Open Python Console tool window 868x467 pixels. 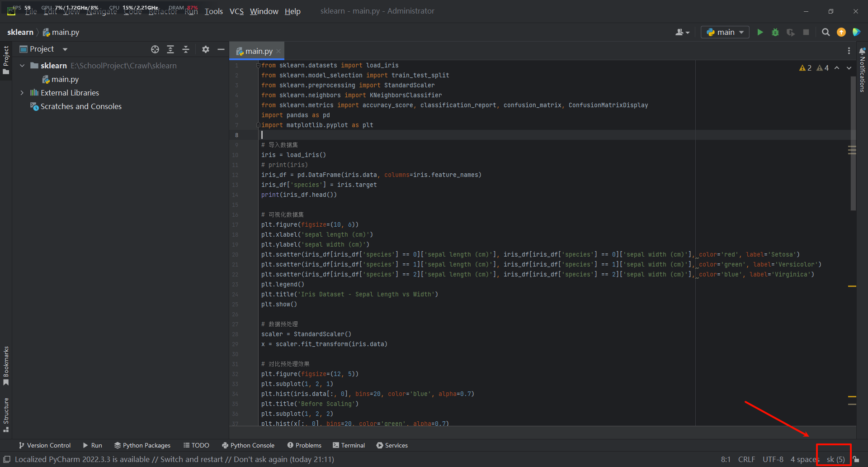248,445
